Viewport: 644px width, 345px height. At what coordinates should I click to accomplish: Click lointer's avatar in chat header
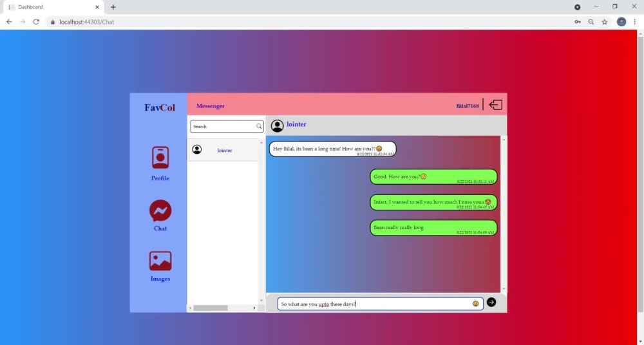[x=277, y=126]
